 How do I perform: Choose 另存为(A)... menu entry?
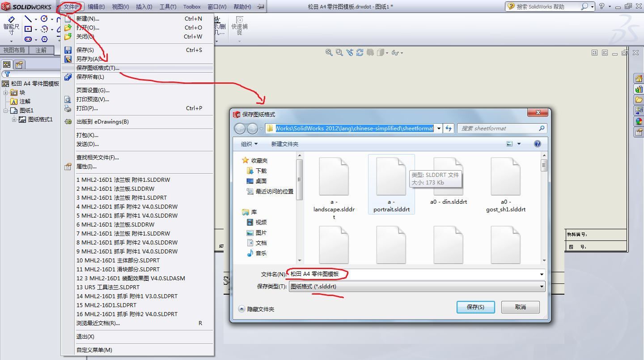pyautogui.click(x=138, y=59)
